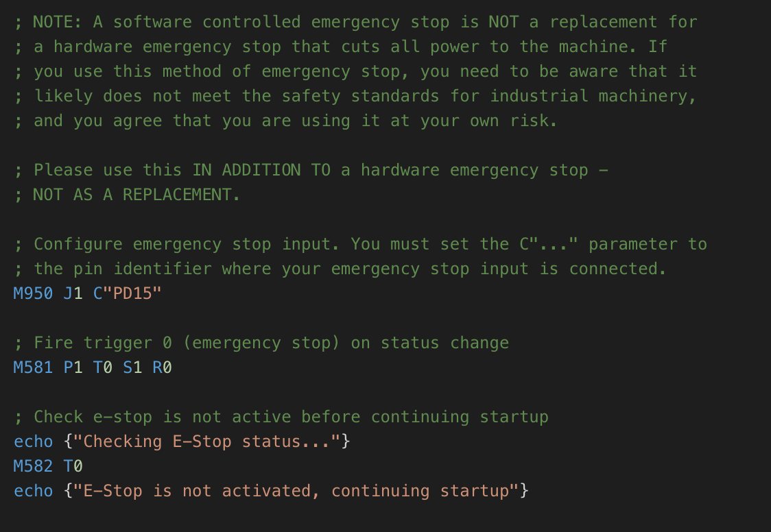Click the "Checking E-Stop status..." string
This screenshot has width=771, height=532.
206,441
